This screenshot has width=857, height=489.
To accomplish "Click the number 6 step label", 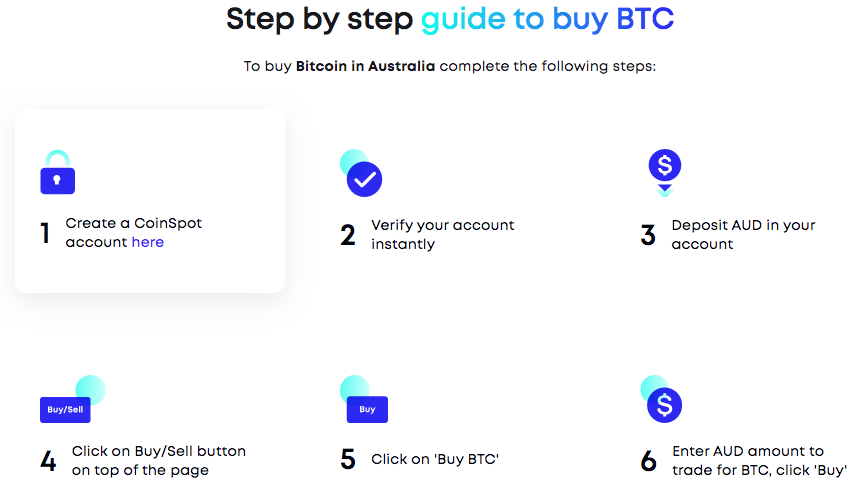I will [649, 461].
